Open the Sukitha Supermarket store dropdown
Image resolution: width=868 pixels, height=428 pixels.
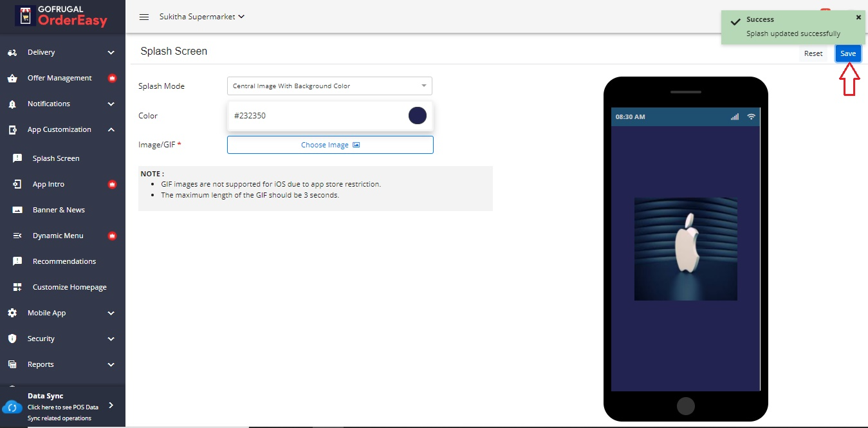(202, 17)
